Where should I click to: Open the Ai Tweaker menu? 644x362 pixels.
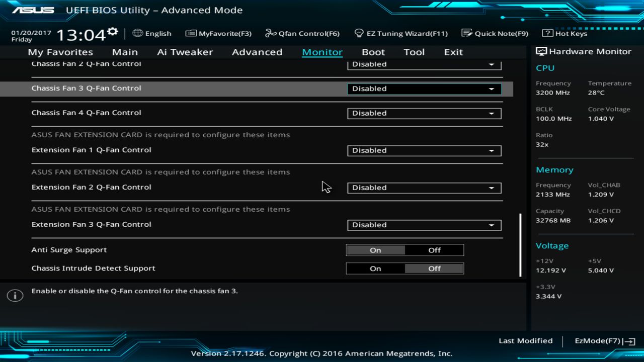(185, 52)
